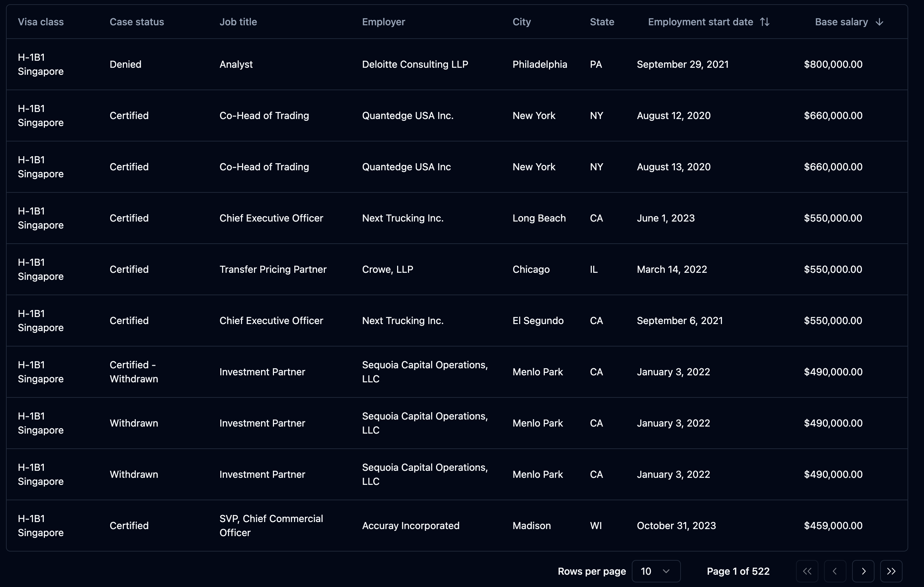Open the rows per page dropdown
924x587 pixels.
pyautogui.click(x=656, y=571)
